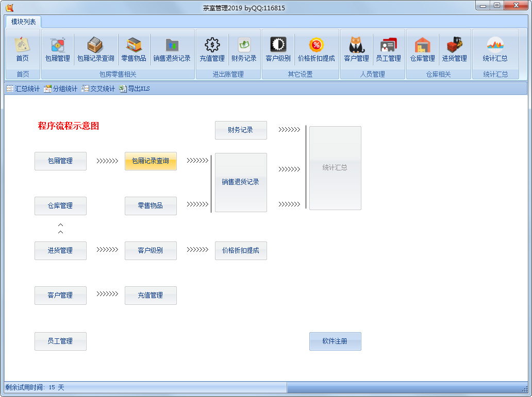Close the 茶室管理2019 window

click(516, 6)
